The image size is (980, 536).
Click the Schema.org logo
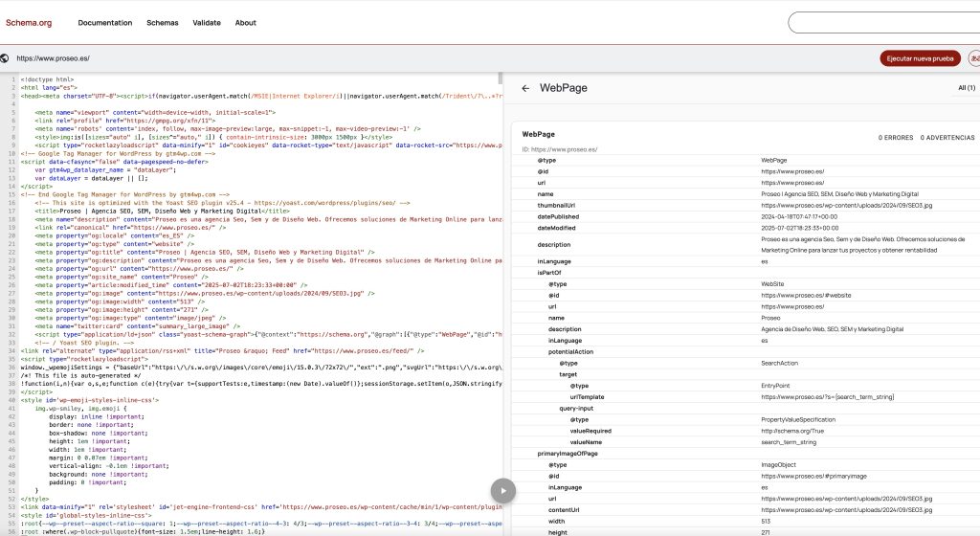28,22
